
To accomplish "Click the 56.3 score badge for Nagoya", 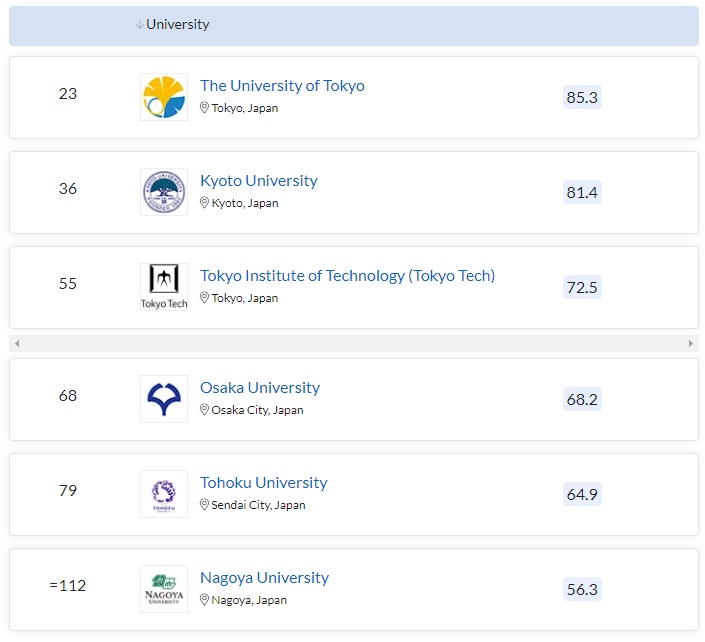I will 582,589.
